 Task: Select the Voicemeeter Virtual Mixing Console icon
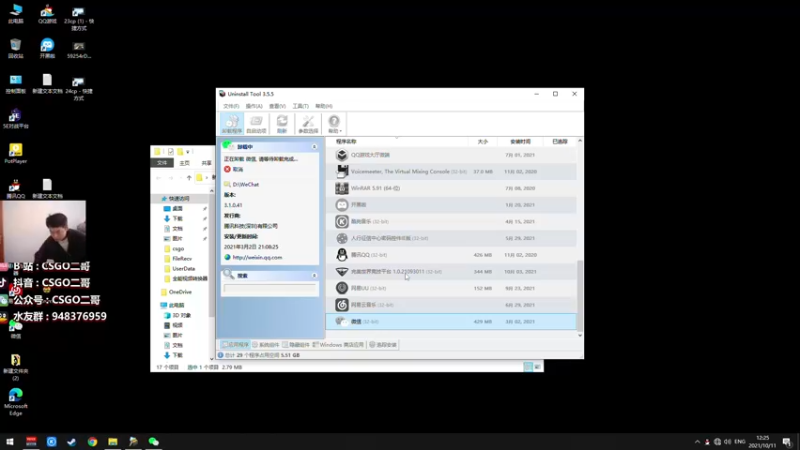[x=342, y=171]
